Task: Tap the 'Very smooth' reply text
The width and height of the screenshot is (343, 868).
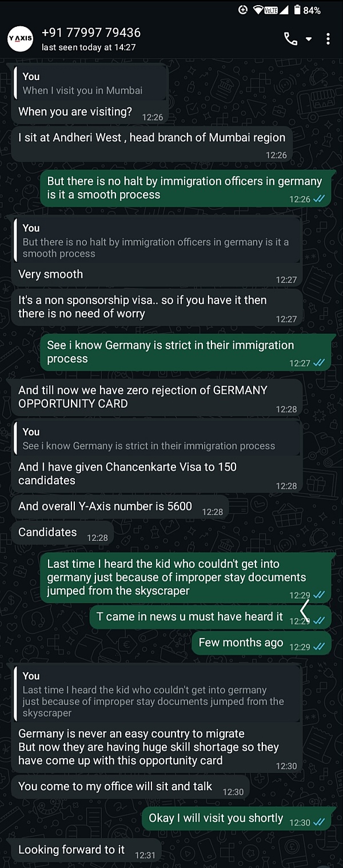Action: pos(51,274)
